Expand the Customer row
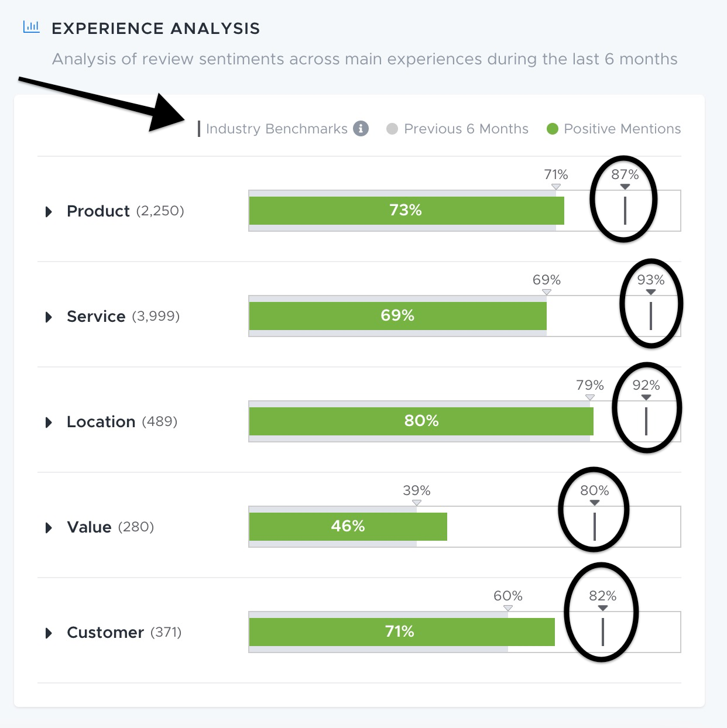The image size is (727, 728). tap(49, 633)
